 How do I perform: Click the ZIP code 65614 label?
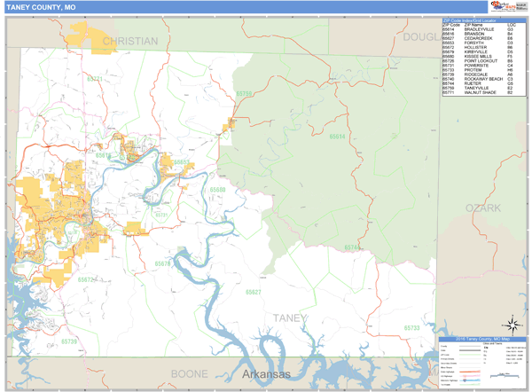click(338, 137)
